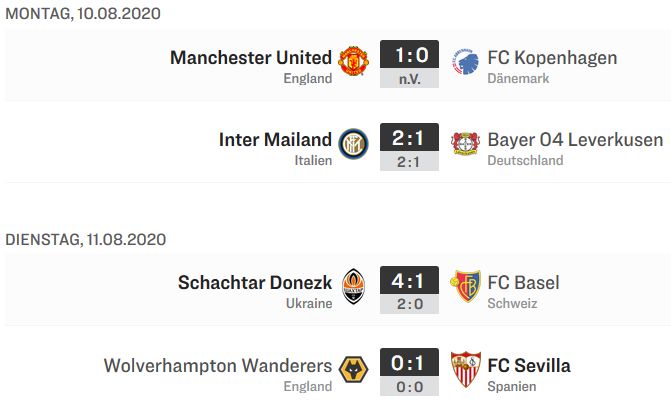The height and width of the screenshot is (406, 671).
Task: Open FC Kopenhagen team link
Action: (x=552, y=58)
